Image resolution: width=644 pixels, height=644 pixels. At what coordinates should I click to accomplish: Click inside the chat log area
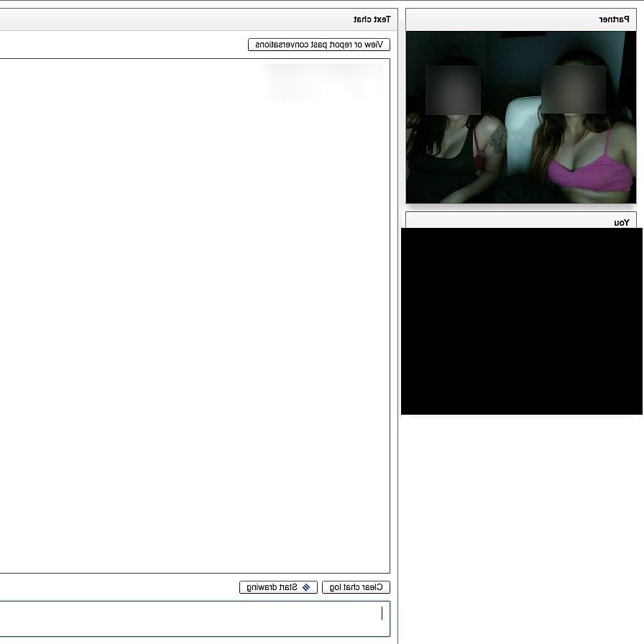pyautogui.click(x=195, y=316)
